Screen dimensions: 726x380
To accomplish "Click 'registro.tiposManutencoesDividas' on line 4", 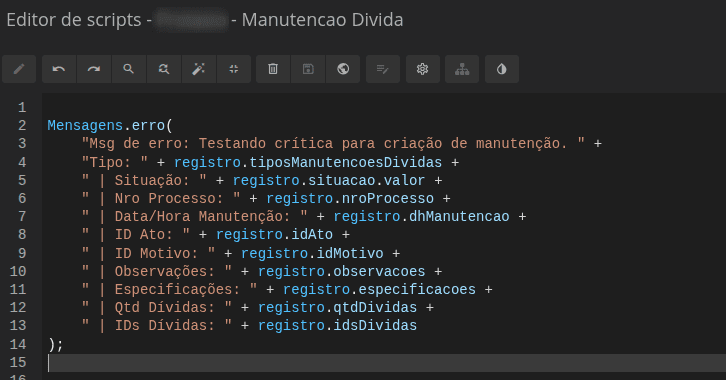I will click(x=308, y=162).
